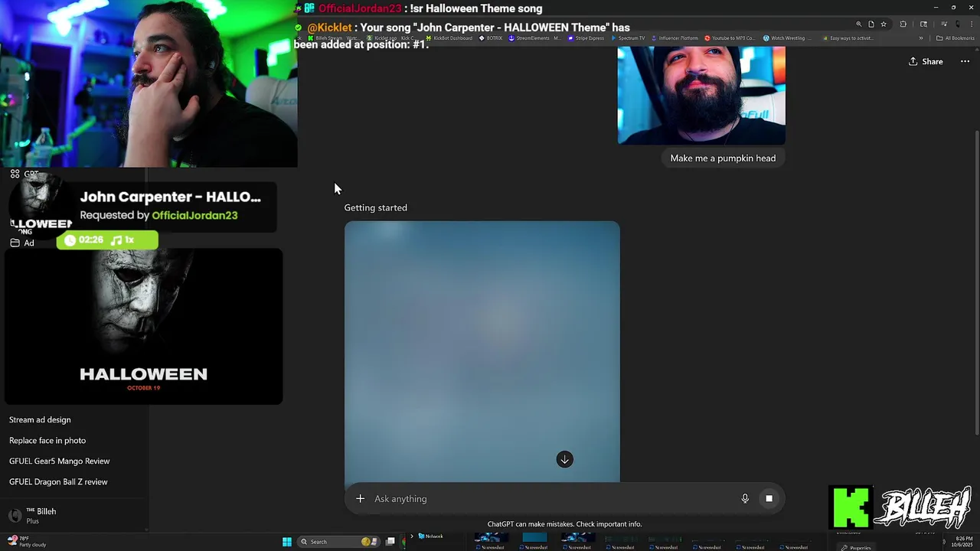Click the browser zoom magnifier icon
980x551 pixels.
858,24
